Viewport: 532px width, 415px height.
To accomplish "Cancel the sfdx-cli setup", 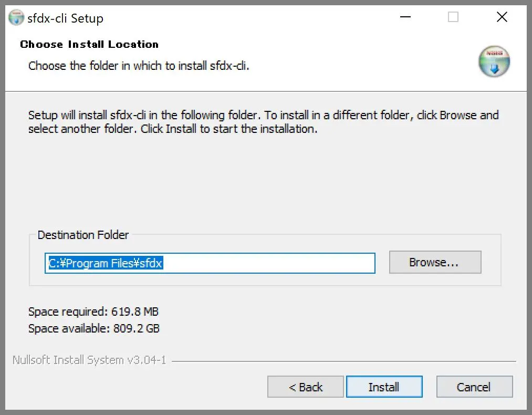I will pos(474,387).
